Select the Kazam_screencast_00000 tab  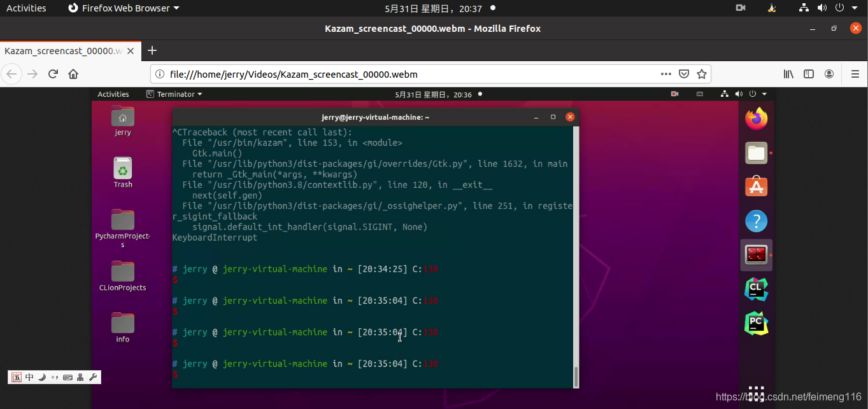pyautogui.click(x=70, y=50)
